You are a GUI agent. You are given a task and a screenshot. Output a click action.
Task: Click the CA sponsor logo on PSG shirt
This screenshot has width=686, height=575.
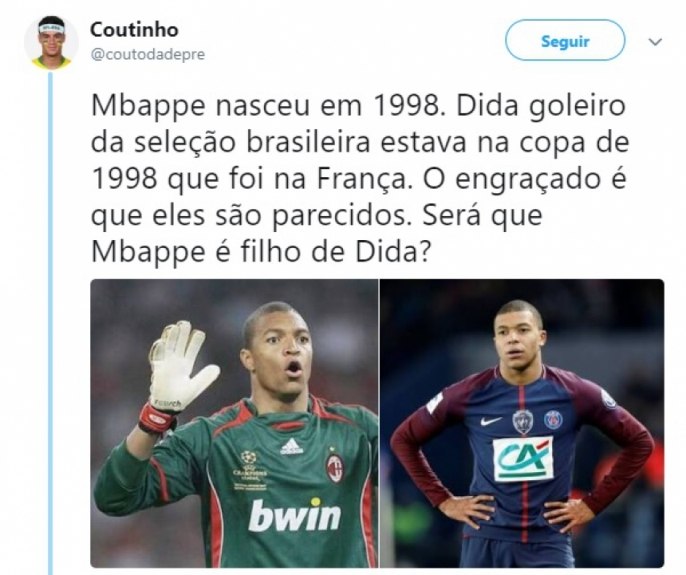[x=523, y=459]
